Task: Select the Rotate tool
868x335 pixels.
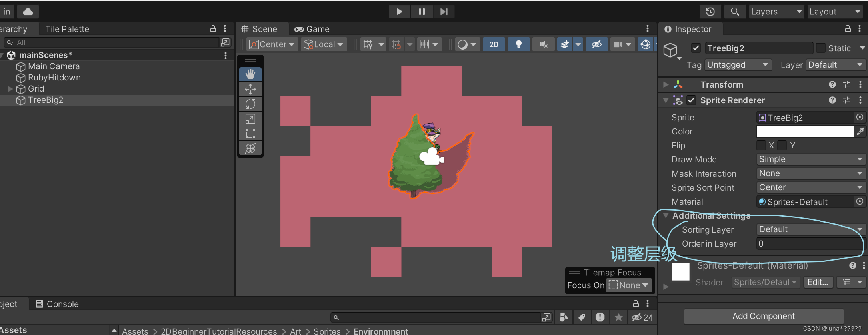Action: [250, 104]
